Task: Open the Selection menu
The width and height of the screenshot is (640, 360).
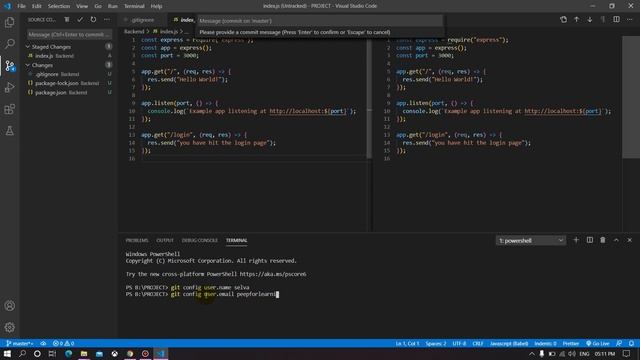Action: click(59, 6)
